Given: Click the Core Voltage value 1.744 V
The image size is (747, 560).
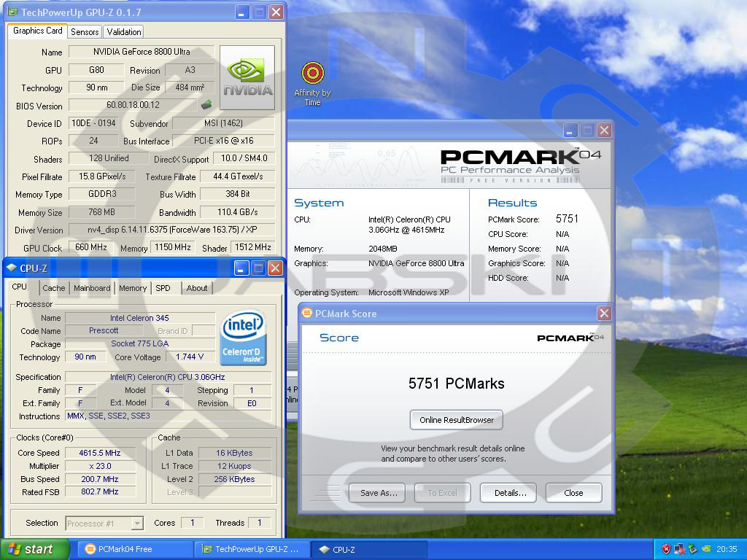Looking at the screenshot, I should [190, 357].
